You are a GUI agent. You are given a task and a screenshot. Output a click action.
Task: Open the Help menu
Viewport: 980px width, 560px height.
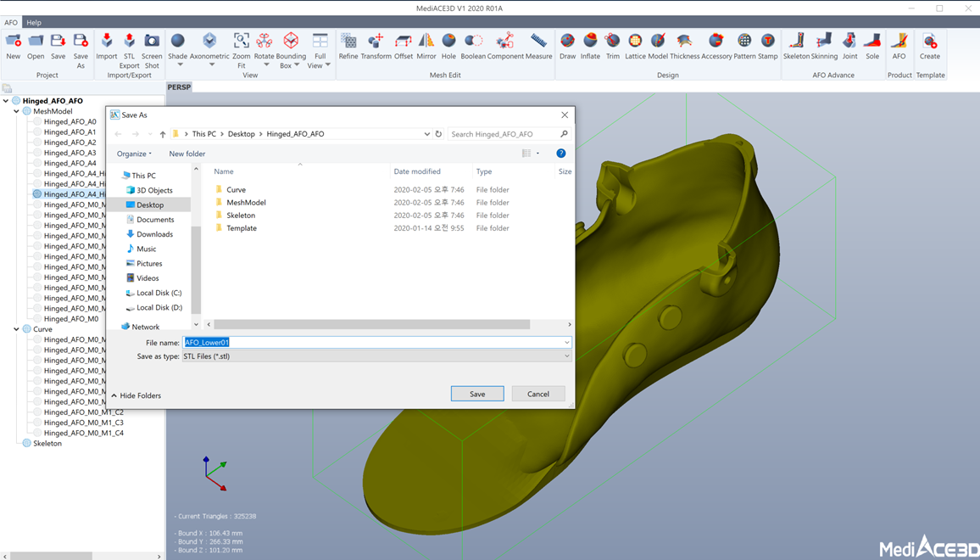point(34,23)
